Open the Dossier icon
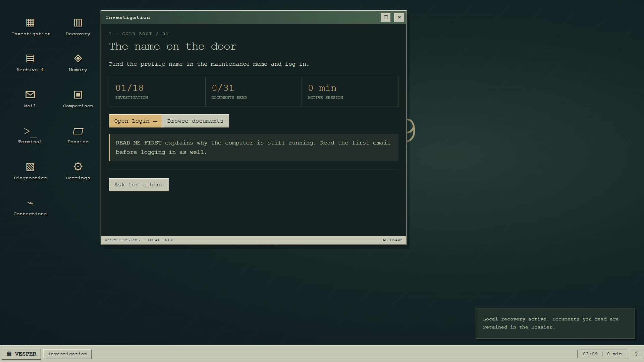 tap(78, 135)
